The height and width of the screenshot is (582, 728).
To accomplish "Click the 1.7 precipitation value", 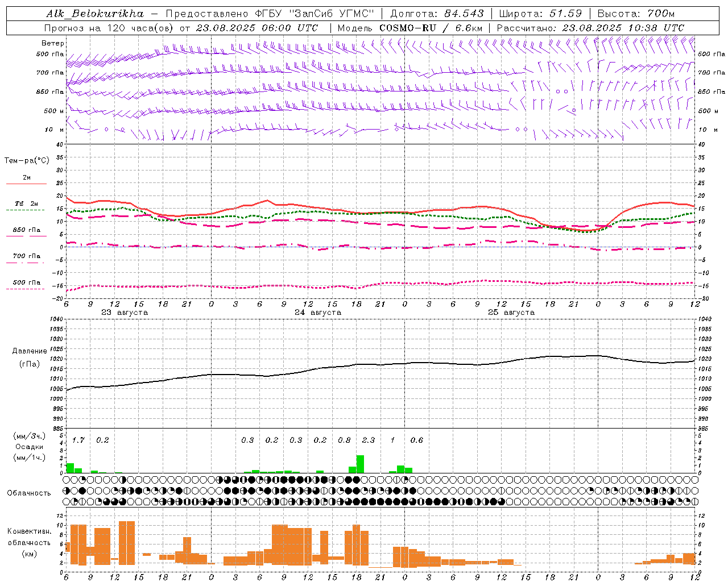I will pyautogui.click(x=78, y=440).
